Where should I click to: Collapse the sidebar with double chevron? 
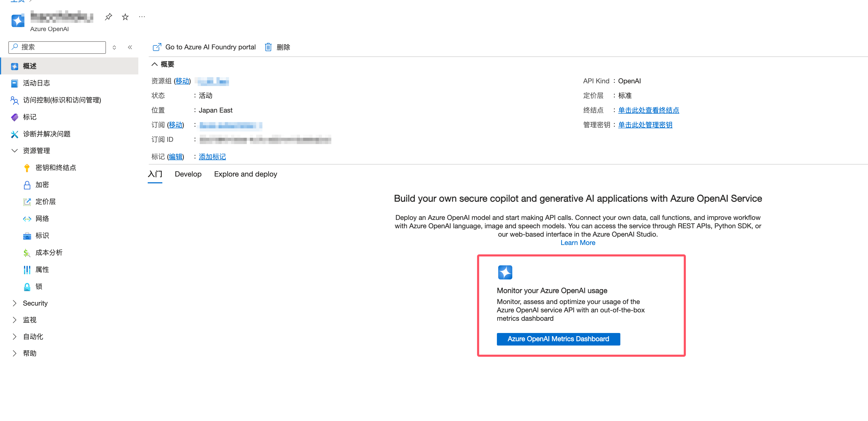click(x=130, y=47)
